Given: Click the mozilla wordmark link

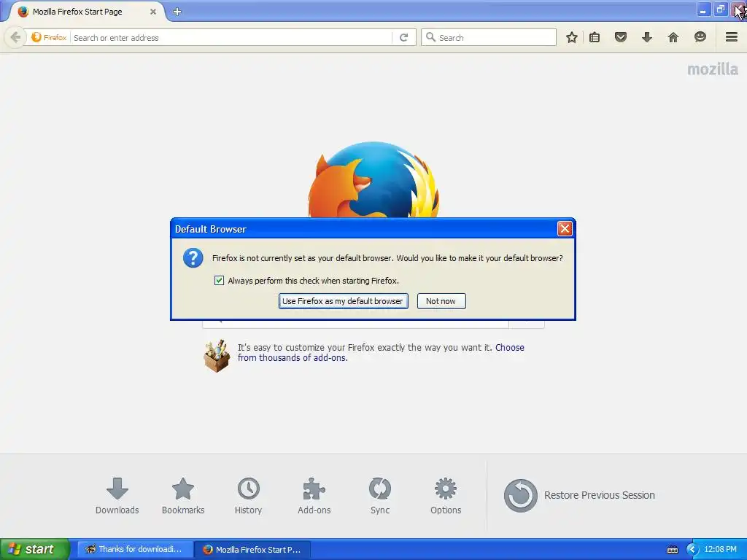Looking at the screenshot, I should [x=712, y=69].
